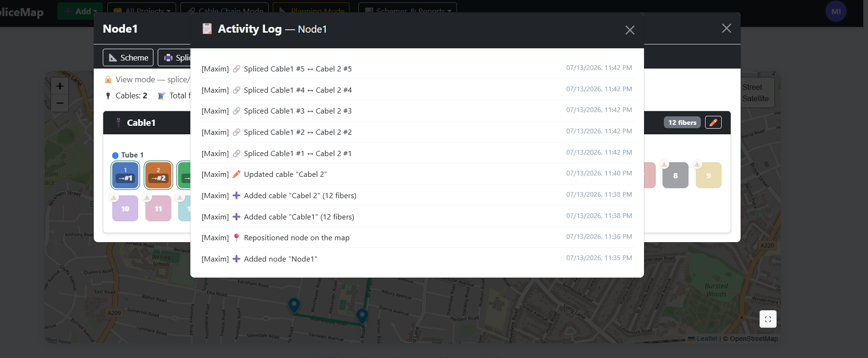The image size is (868, 358).
Task: Enable Cable Chain Mode
Action: coord(225,11)
